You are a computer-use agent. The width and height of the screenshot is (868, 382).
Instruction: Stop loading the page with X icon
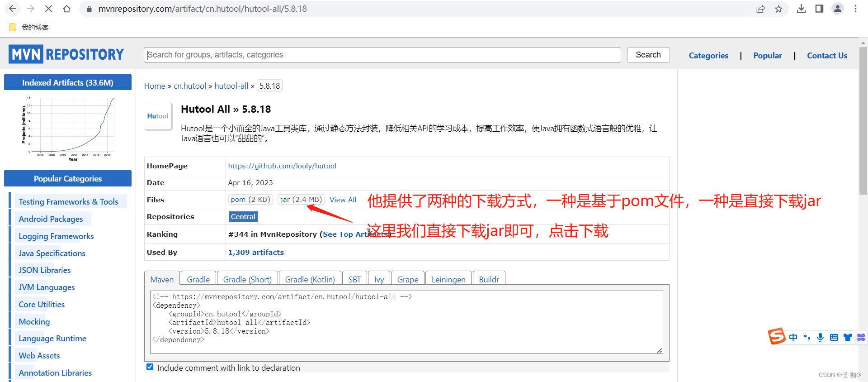pos(48,9)
